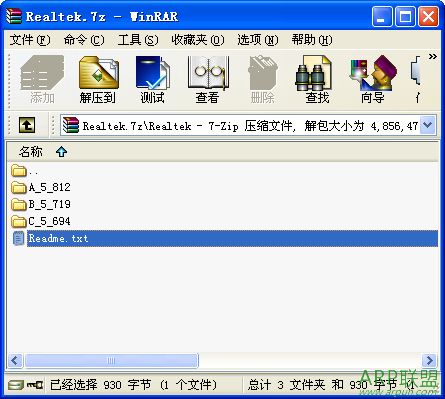The width and height of the screenshot is (445, 399).
Task: Click the horizontal scrollbar thumb
Action: coord(111,360)
